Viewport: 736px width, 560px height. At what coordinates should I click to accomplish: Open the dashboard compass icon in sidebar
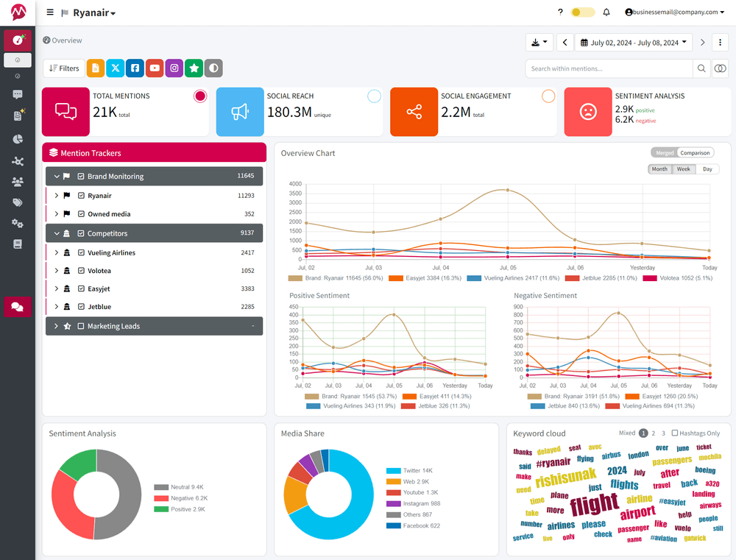tap(18, 40)
